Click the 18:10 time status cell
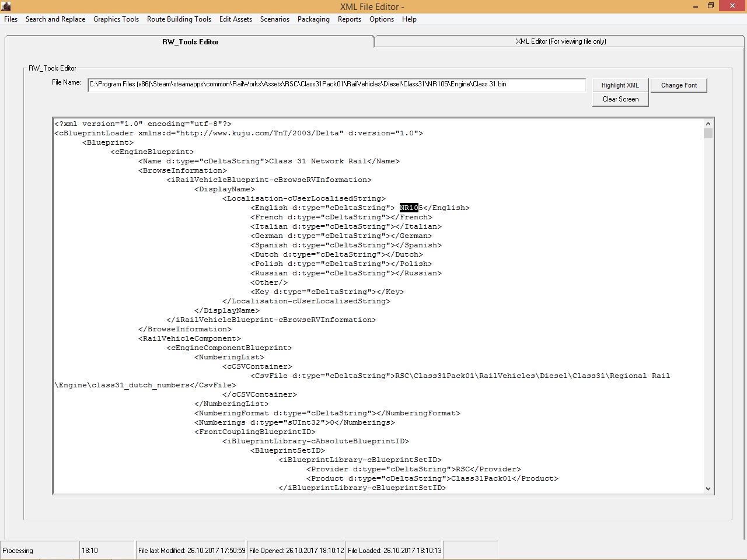 click(107, 551)
